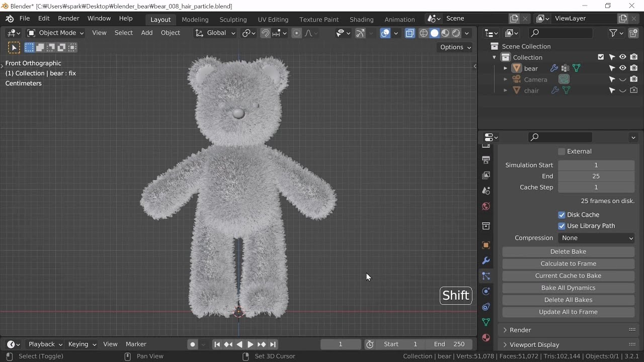Enable proportional editing in the viewport header
The width and height of the screenshot is (644, 362).
pos(296,33)
